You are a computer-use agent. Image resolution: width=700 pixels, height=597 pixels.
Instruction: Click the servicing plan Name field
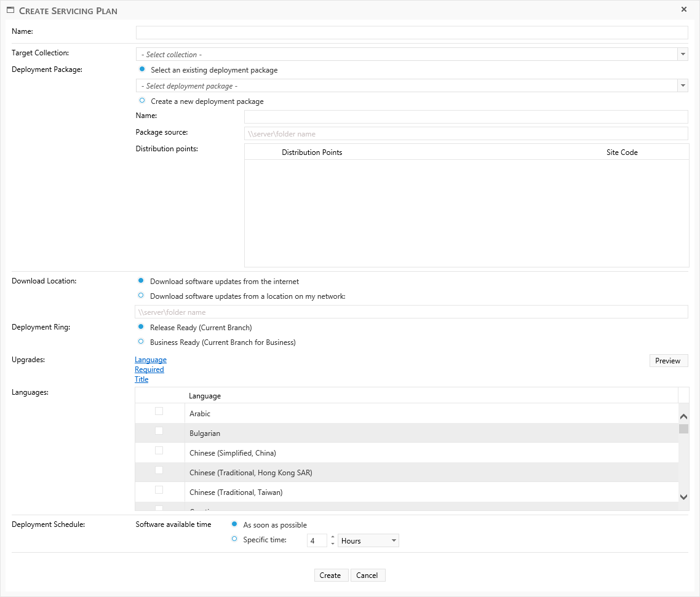tap(412, 33)
